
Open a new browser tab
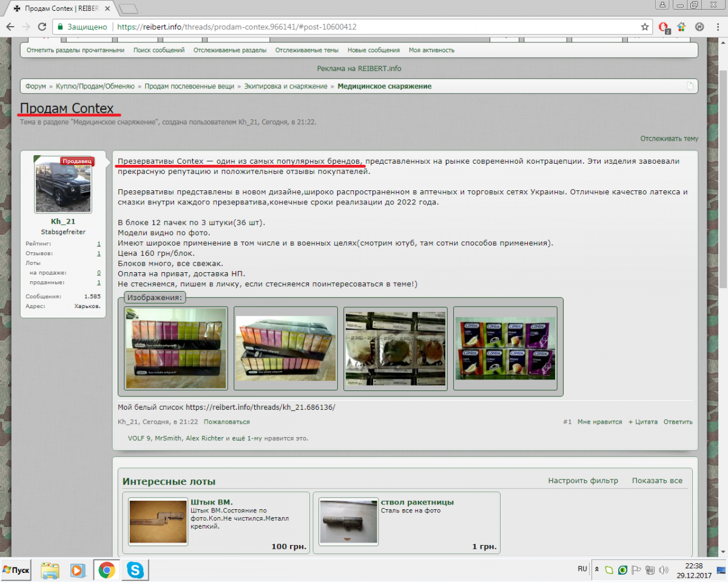pos(129,8)
